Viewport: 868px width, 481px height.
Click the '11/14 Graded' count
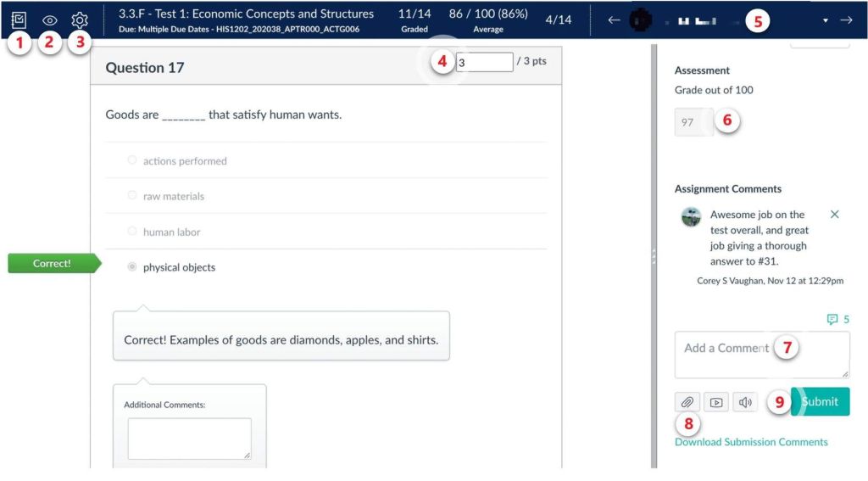click(x=414, y=20)
